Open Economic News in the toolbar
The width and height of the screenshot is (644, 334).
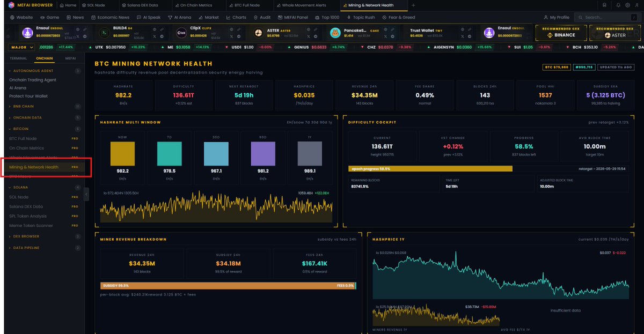point(110,17)
